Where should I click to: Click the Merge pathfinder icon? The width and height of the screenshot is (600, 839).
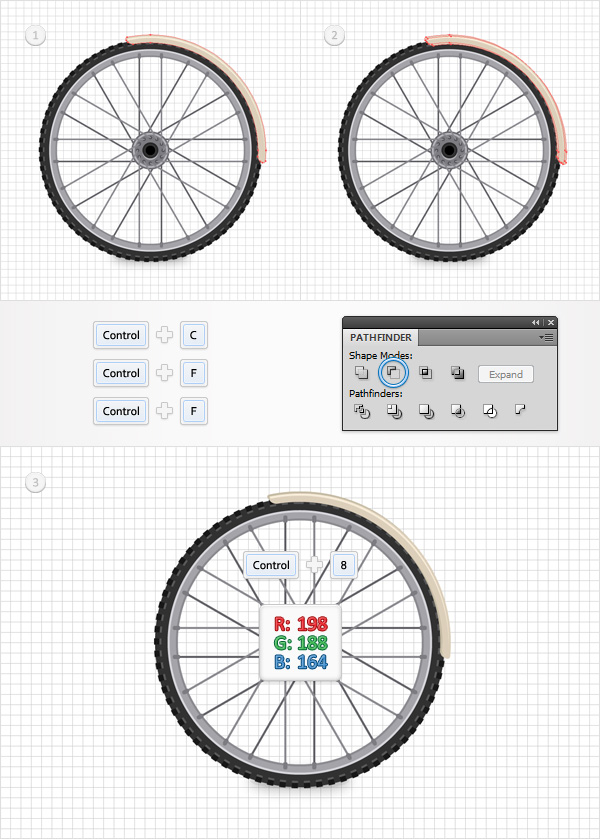point(426,411)
